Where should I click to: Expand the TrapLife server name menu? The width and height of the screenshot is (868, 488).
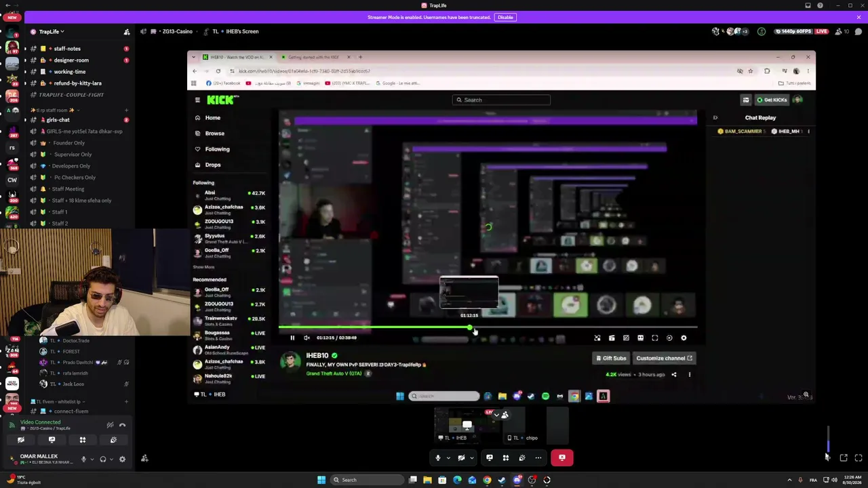[x=52, y=32]
